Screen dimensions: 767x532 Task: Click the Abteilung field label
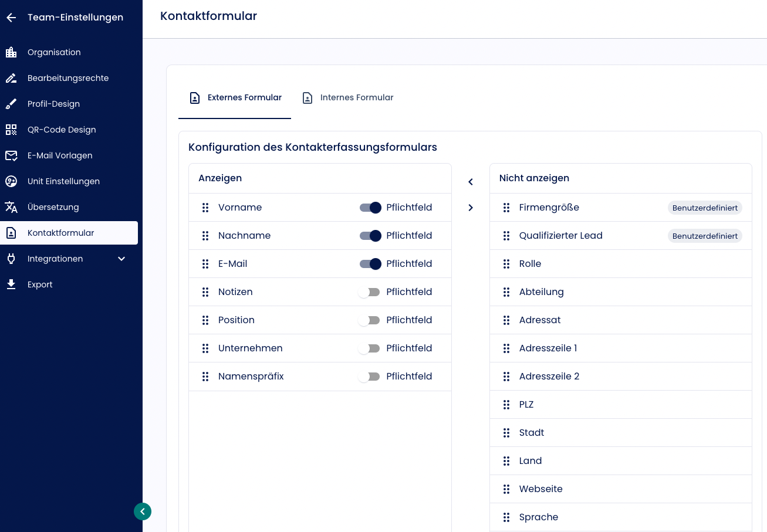pos(541,292)
